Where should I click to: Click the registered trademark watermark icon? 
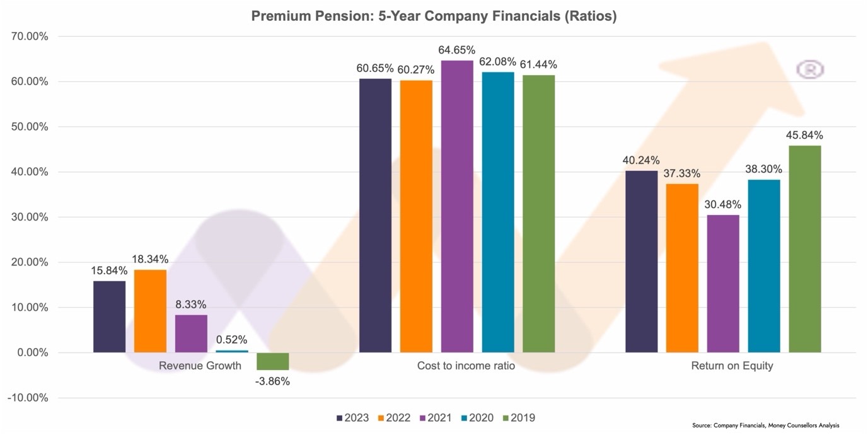coord(811,69)
